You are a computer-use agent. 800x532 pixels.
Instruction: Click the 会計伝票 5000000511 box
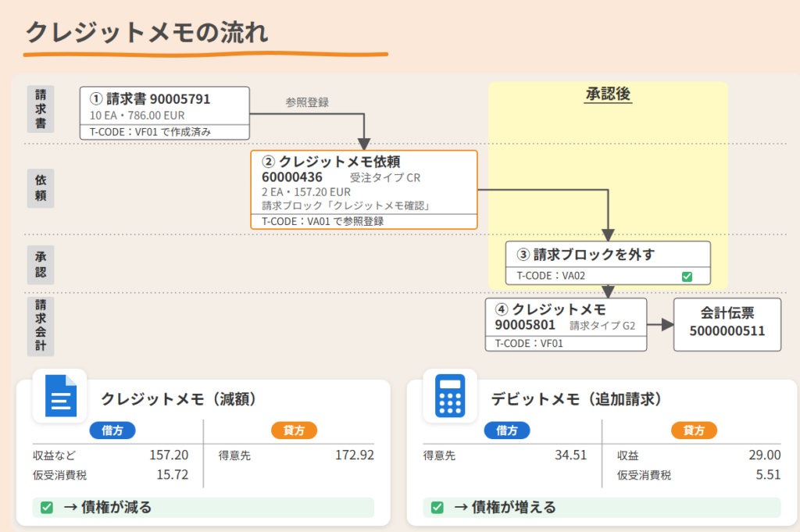727,324
